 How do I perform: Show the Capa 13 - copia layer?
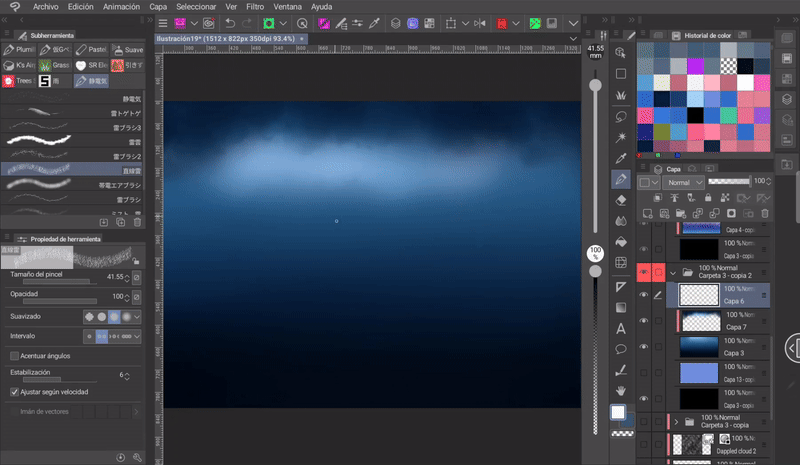(x=644, y=373)
